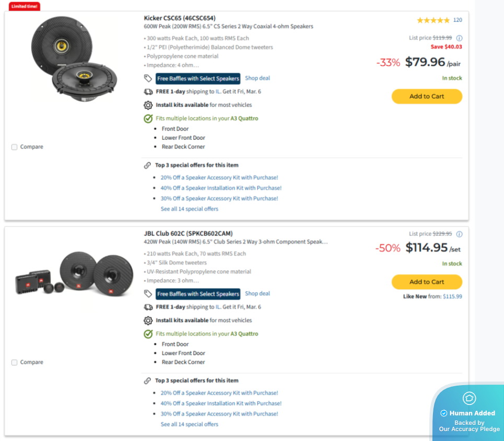
Task: Expand all 14 special offers for JBL
Action: [x=189, y=424]
